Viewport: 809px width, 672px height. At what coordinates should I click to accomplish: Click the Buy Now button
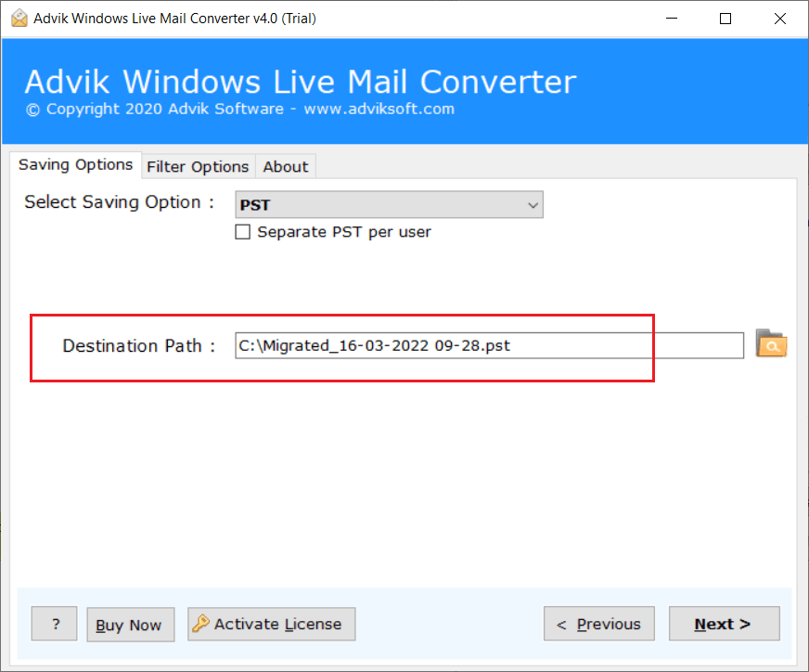coord(130,624)
